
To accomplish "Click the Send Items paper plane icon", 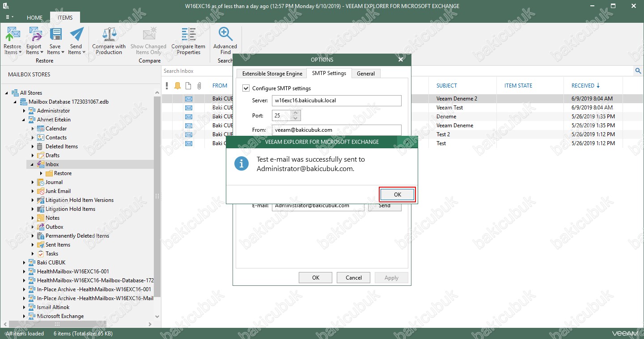I will tap(76, 35).
